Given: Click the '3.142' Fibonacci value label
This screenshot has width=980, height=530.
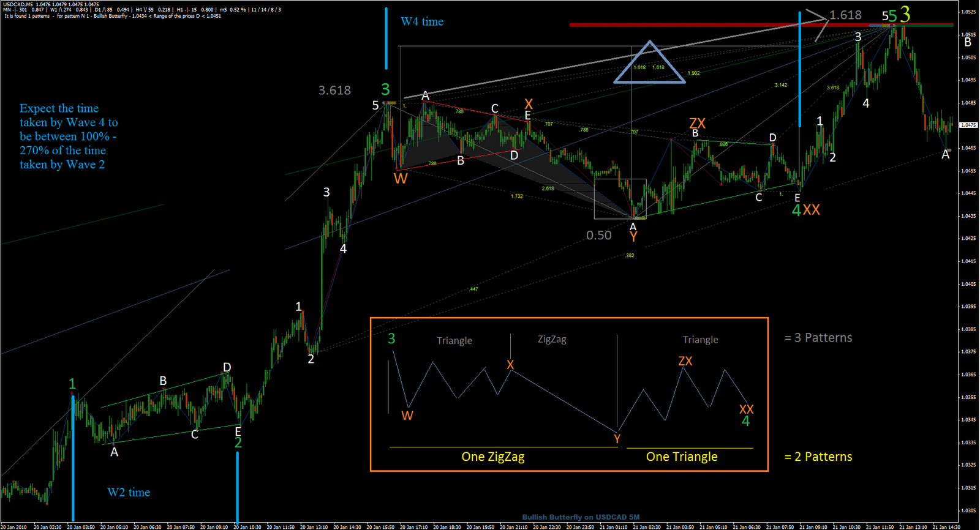Looking at the screenshot, I should (781, 85).
